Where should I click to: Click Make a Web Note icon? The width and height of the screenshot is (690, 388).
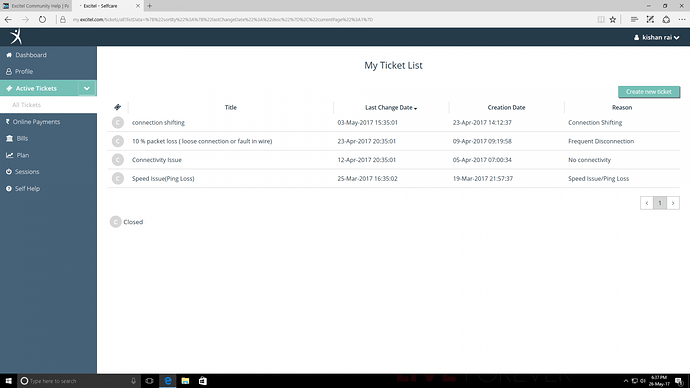click(x=650, y=19)
